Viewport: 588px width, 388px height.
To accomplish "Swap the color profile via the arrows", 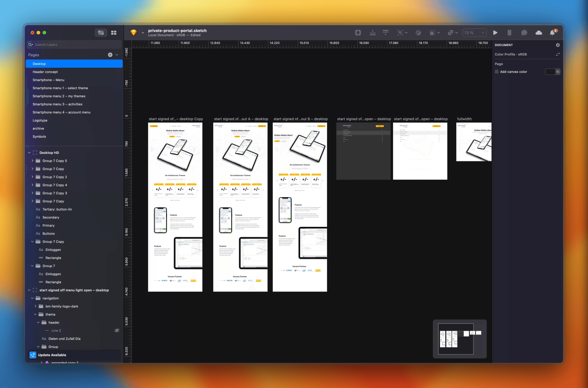I will coord(558,54).
